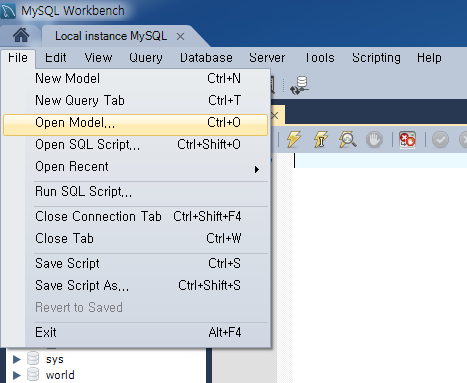The height and width of the screenshot is (383, 467).
Task: Click the commit checkmark icon
Action: click(440, 140)
